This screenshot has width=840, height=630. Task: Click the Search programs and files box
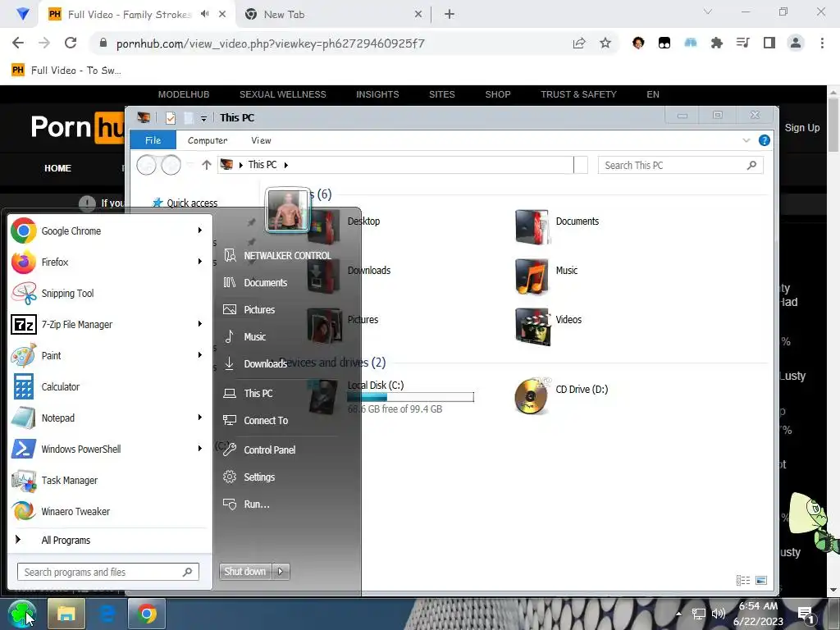[x=107, y=572]
